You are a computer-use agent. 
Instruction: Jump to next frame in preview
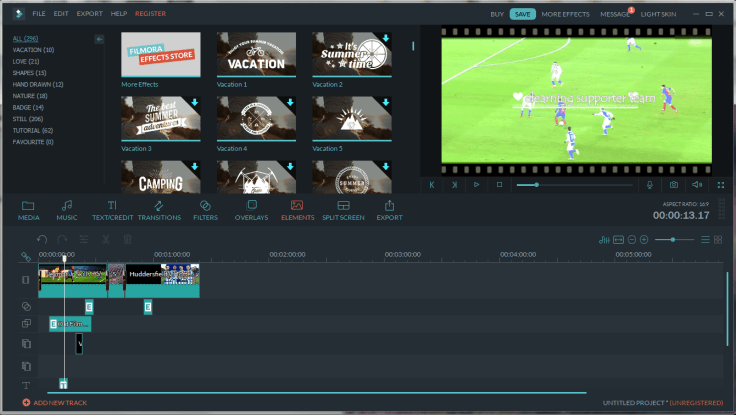click(x=454, y=184)
